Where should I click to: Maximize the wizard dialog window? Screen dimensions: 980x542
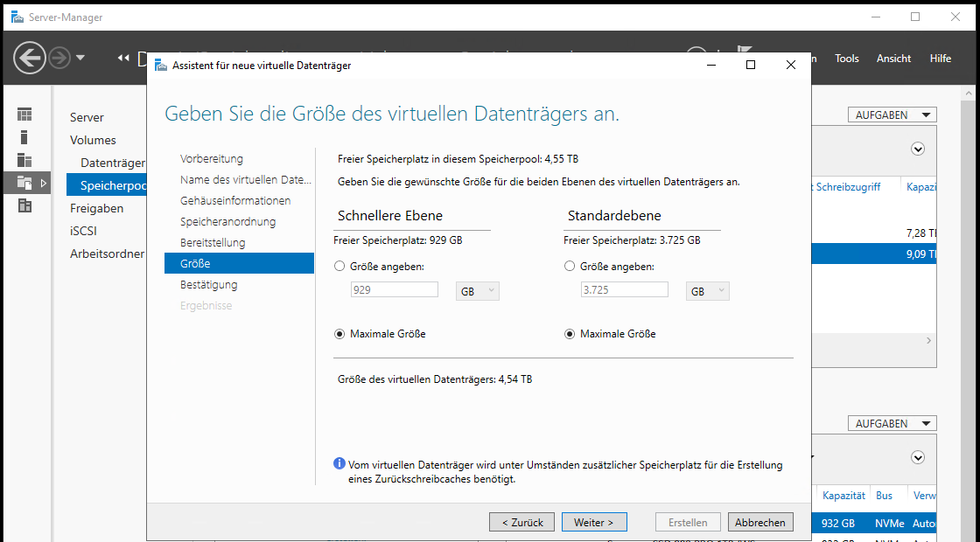coord(751,65)
